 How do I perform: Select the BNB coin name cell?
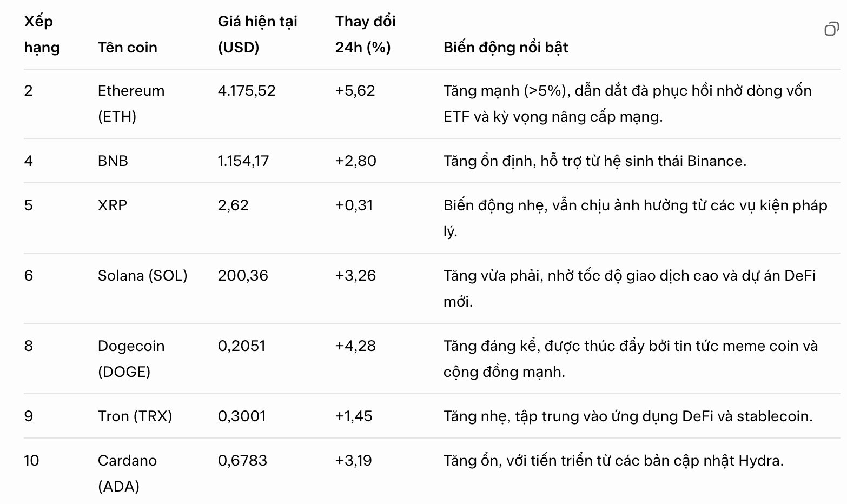(x=113, y=161)
